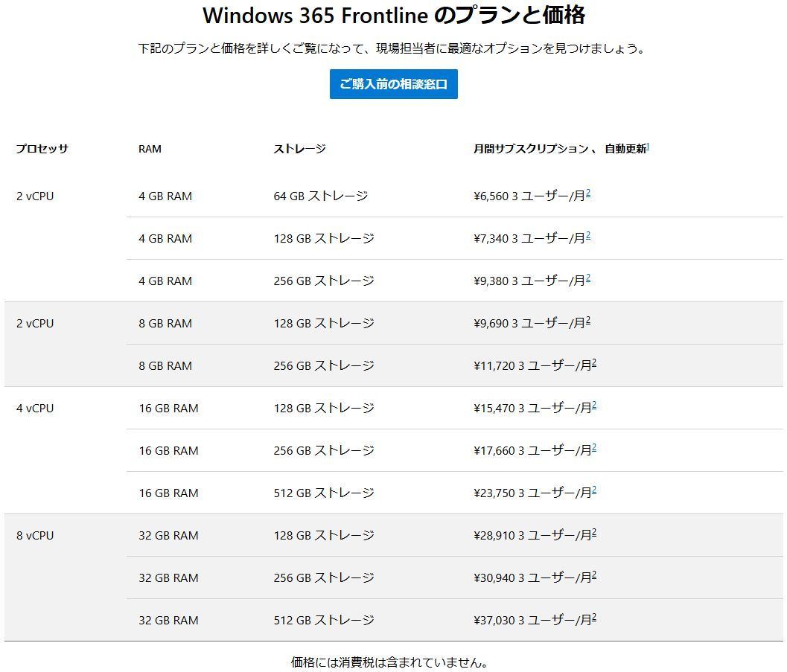Open footnote 1 beside 自動更新 header

click(x=648, y=147)
